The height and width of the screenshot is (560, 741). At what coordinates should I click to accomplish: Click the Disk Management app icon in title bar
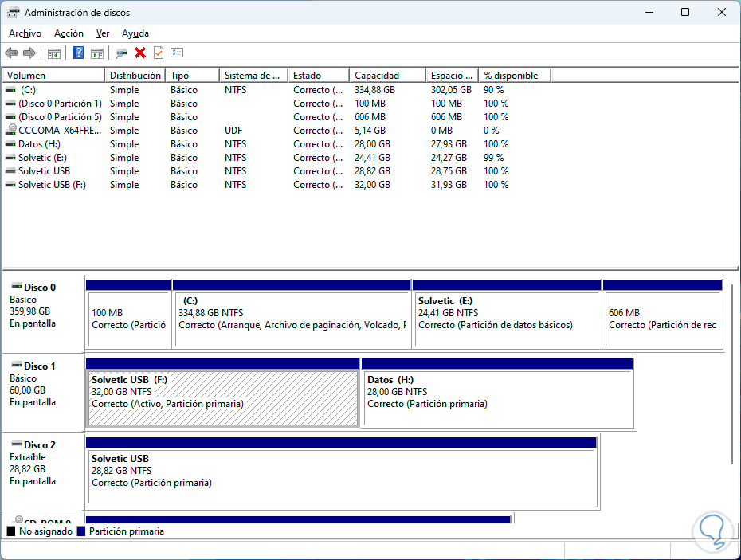pos(13,13)
